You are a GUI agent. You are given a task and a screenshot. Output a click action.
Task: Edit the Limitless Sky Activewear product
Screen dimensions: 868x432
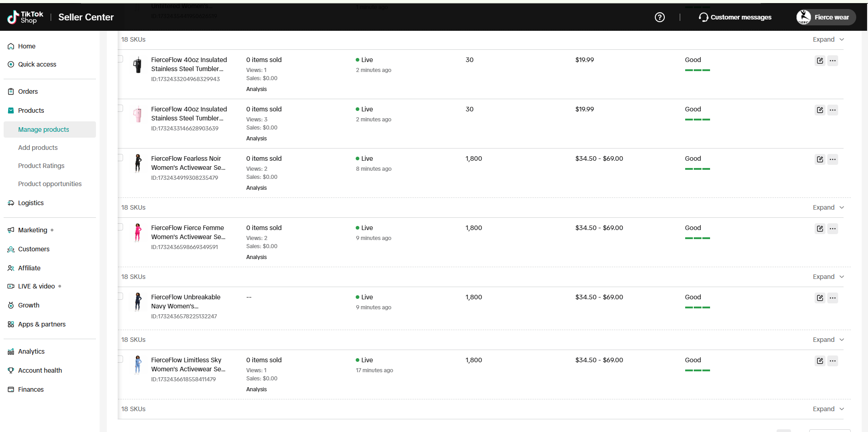click(x=820, y=361)
